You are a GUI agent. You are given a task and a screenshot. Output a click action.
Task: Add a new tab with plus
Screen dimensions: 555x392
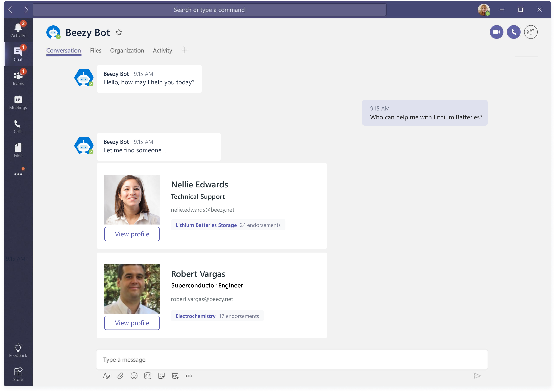point(185,50)
